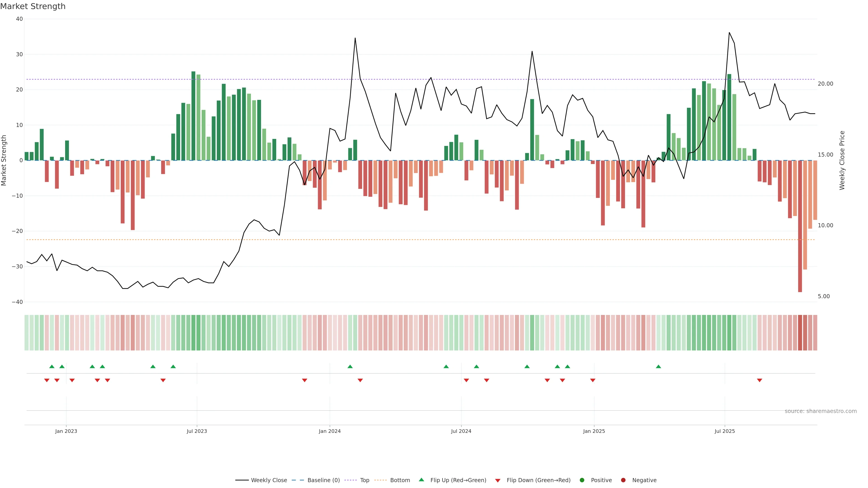Toggle the Top threshold legend entry
Screen dimensions: 868x488
364,480
